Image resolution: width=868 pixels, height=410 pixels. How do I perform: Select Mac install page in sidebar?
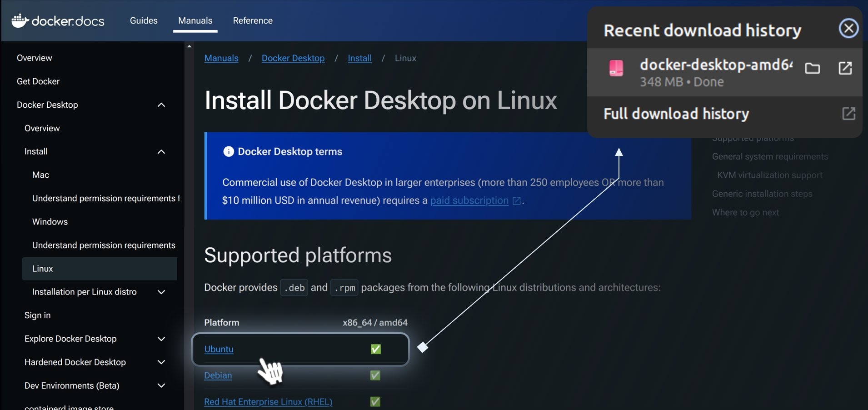tap(40, 175)
